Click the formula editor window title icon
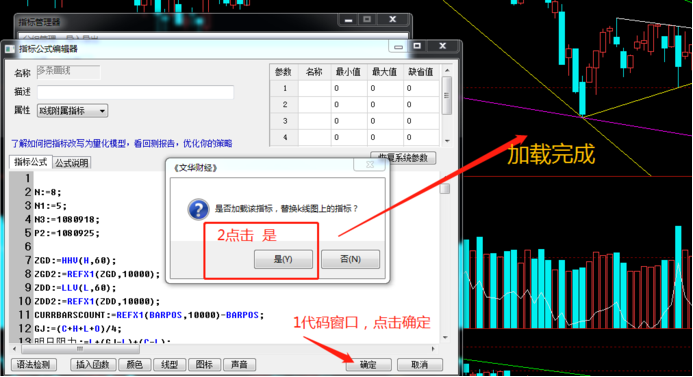 10,49
